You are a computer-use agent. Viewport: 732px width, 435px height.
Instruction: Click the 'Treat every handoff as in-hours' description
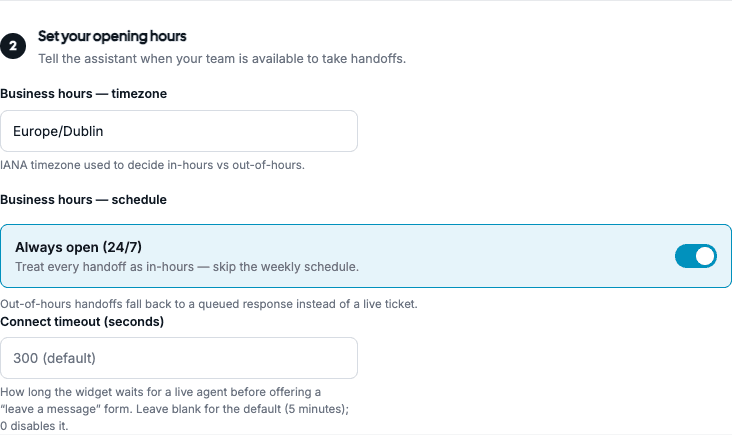click(x=187, y=267)
